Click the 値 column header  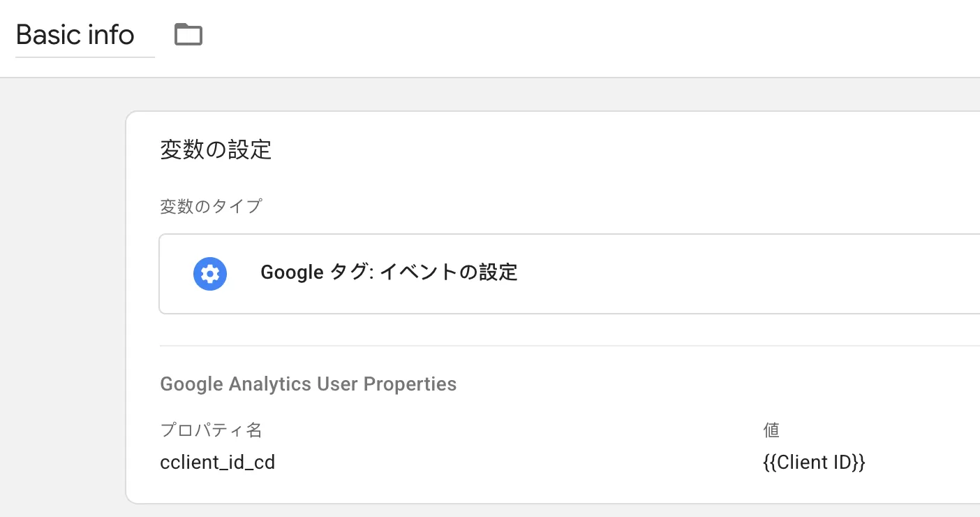coord(771,430)
